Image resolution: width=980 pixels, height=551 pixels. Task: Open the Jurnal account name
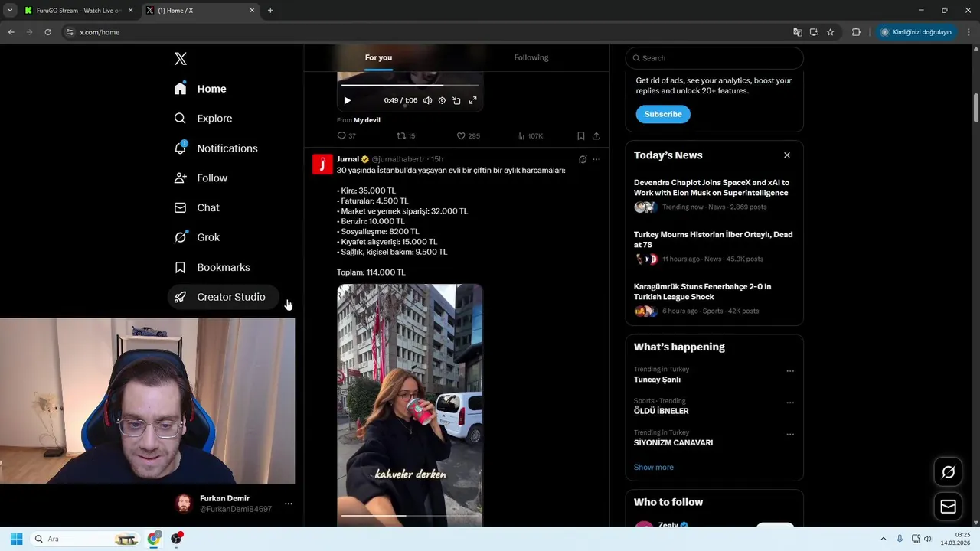(x=348, y=159)
